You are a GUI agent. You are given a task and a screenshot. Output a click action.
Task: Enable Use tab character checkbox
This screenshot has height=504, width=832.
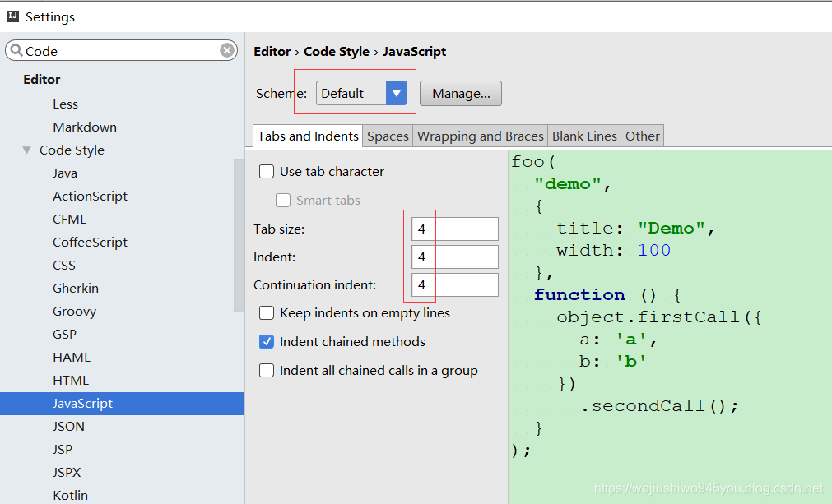click(x=267, y=172)
